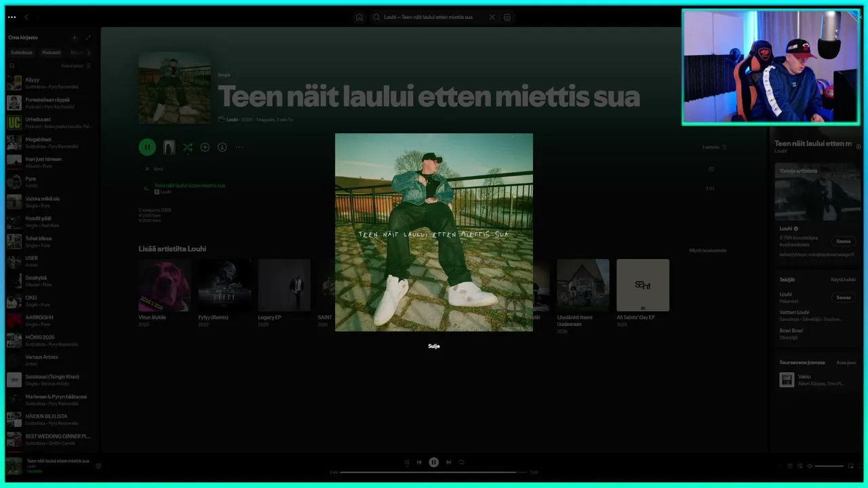The width and height of the screenshot is (868, 488).
Task: Click the track progress bar in the player
Action: (434, 472)
